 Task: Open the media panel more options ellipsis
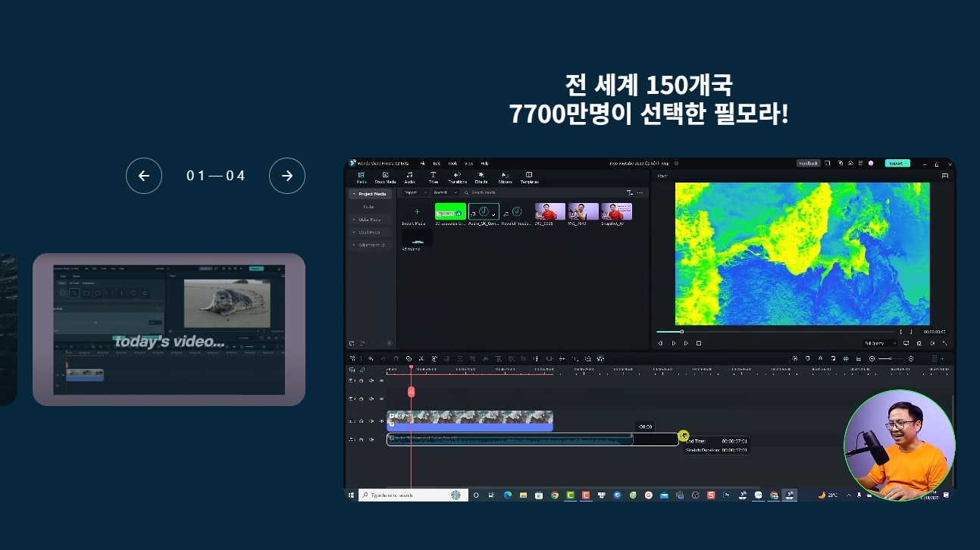tap(640, 192)
